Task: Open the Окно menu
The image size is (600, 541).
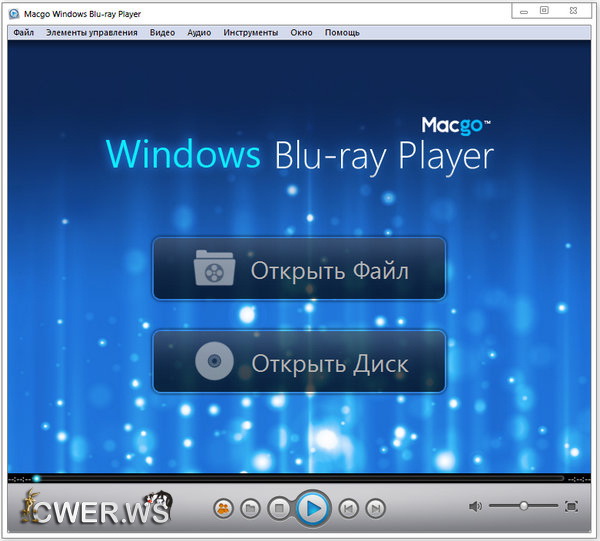Action: tap(301, 32)
